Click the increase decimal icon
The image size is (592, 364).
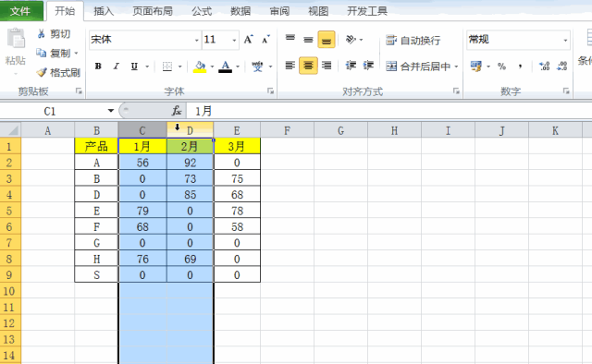click(544, 67)
